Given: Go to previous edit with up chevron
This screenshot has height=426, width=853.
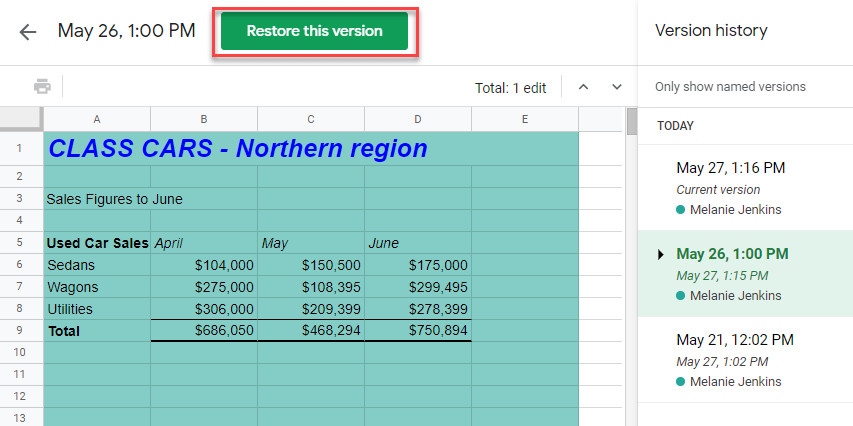Looking at the screenshot, I should click(x=584, y=87).
